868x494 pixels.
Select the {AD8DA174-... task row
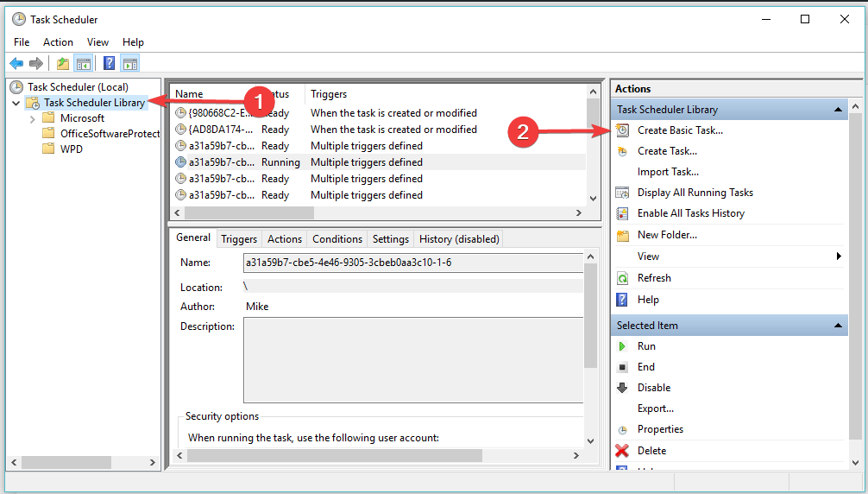pos(379,130)
